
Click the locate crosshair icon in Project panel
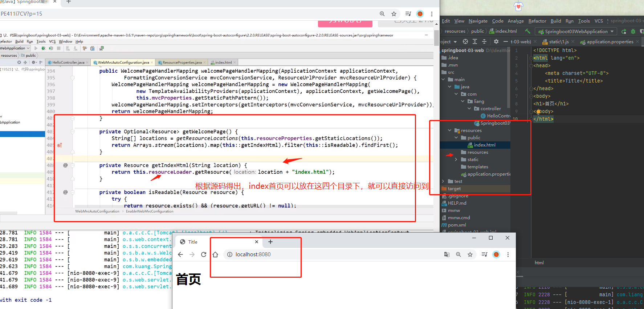(x=465, y=41)
